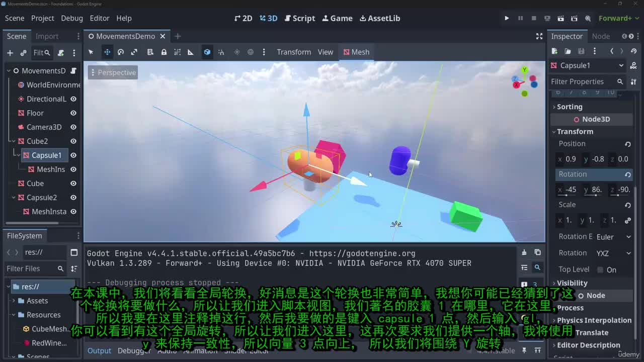Hide the Camera3D node eye icon
The width and height of the screenshot is (644, 362).
click(x=73, y=127)
